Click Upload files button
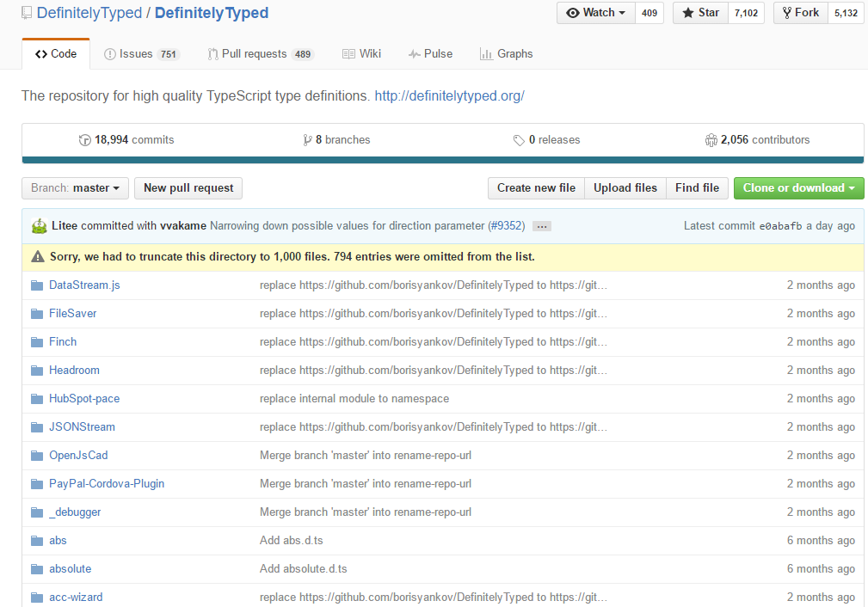 [x=625, y=188]
